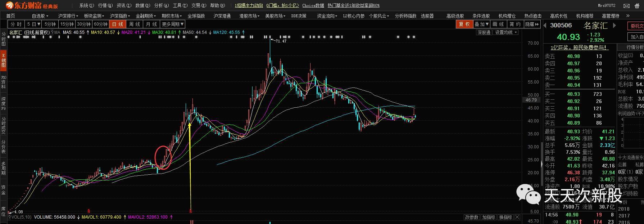Open the 分析(A) menu
Screen dimensions: 644x224
click(x=162, y=6)
